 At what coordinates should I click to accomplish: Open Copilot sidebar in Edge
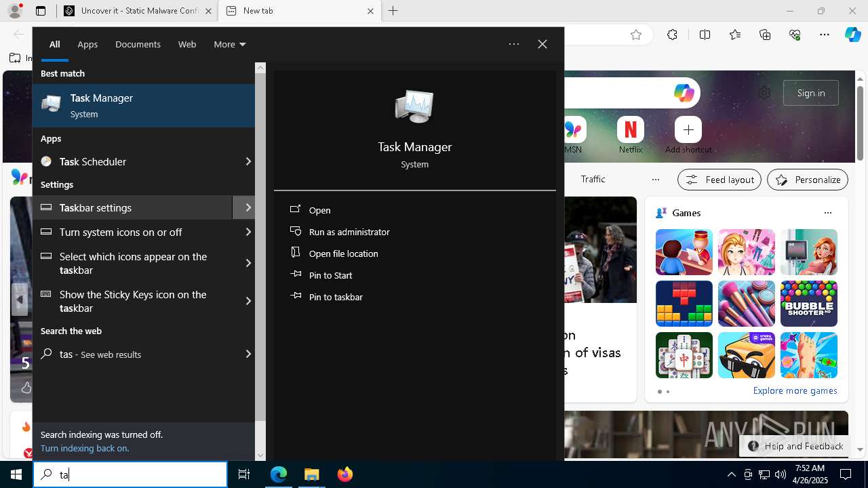[853, 35]
